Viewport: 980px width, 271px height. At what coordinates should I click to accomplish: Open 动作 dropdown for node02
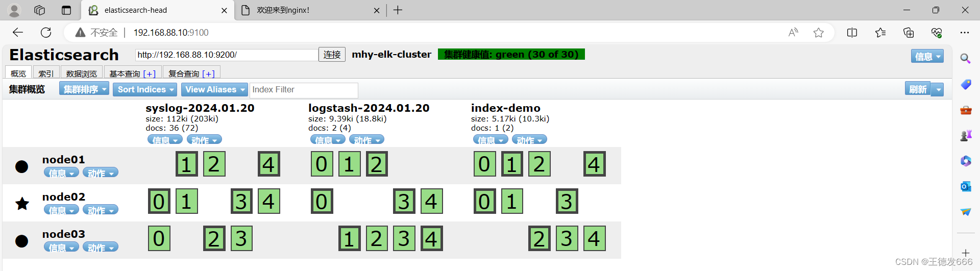point(101,210)
